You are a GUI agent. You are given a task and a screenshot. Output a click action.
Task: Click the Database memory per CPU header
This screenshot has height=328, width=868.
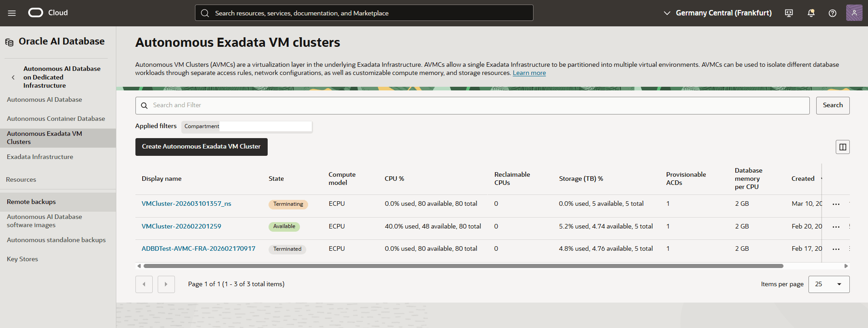coord(748,179)
